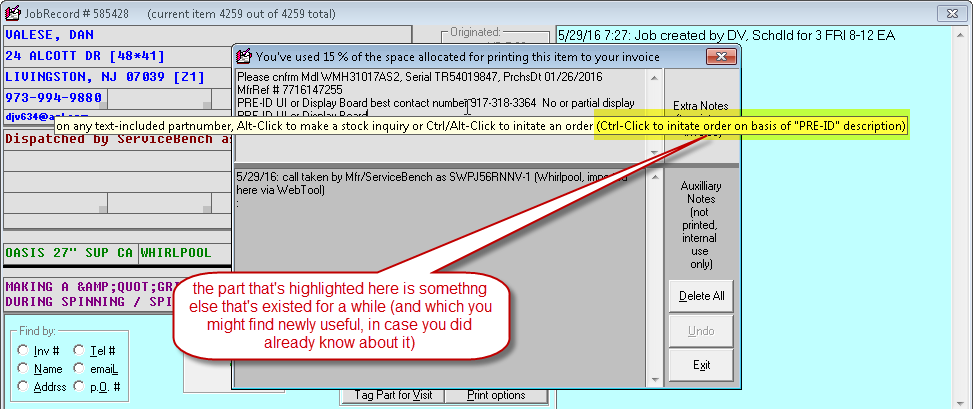Click the WHIRLPOOL make field
973x409 pixels.
(x=176, y=253)
